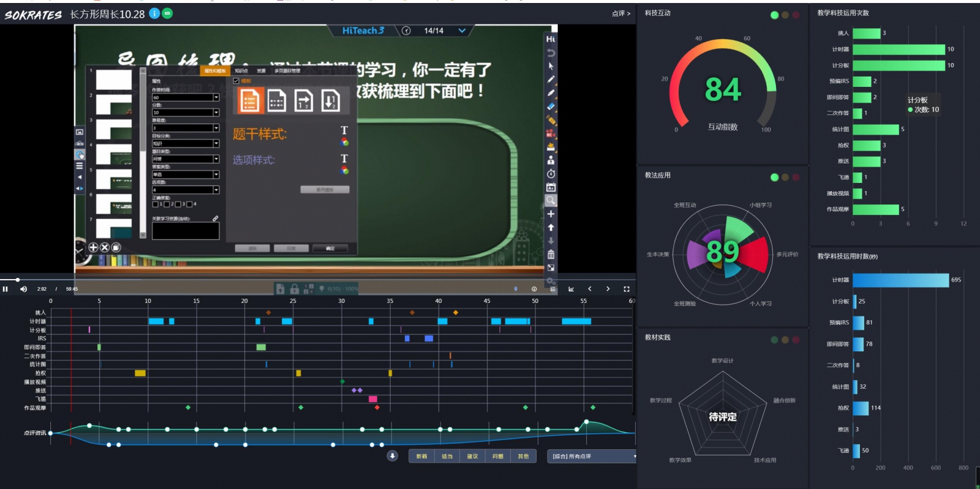Viewport: 980px width, 489px height.
Task: Click the 问题 comment filter button
Action: click(x=497, y=456)
